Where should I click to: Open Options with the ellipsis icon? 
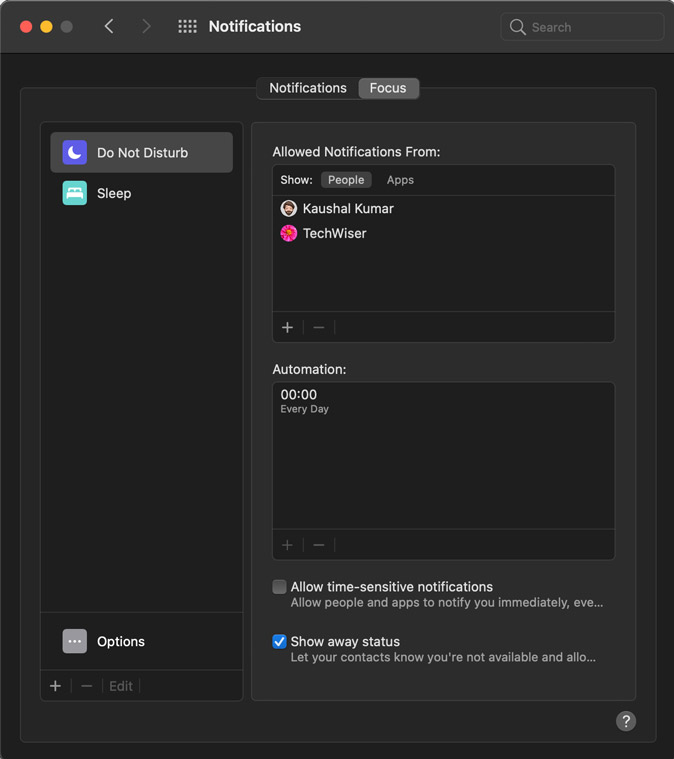(x=75, y=641)
